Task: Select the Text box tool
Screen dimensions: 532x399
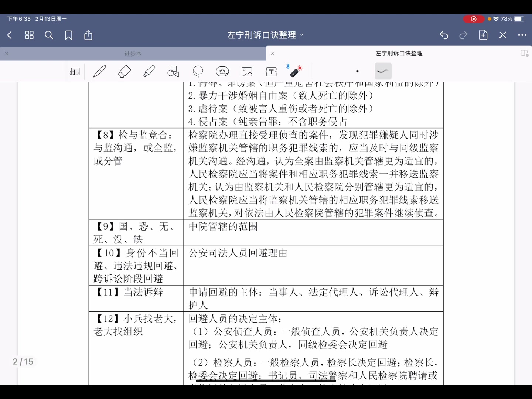Action: click(271, 71)
